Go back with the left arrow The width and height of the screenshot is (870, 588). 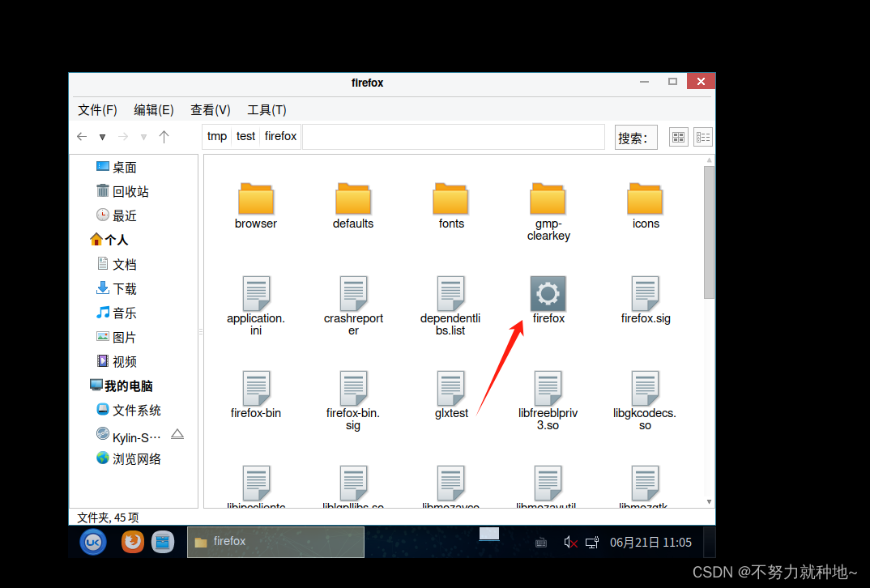[x=82, y=136]
